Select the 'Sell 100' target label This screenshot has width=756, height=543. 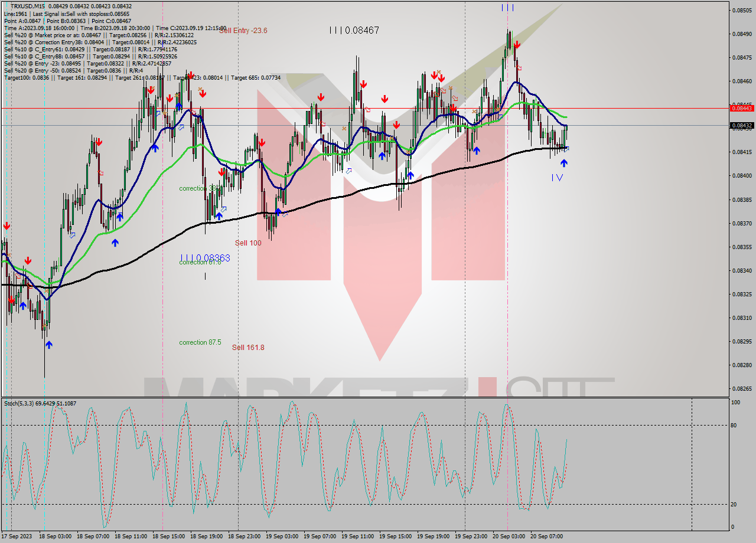coord(248,243)
